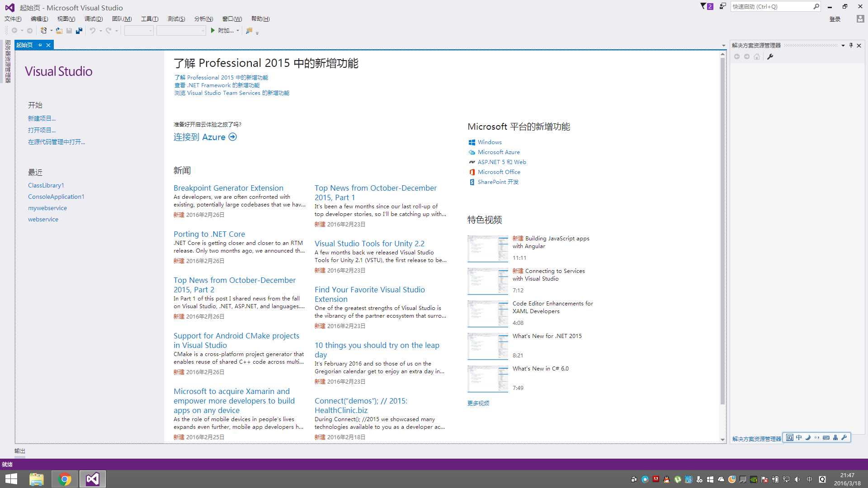This screenshot has width=868, height=488.
Task: Click the Microsoft Azure platform link
Action: (499, 152)
